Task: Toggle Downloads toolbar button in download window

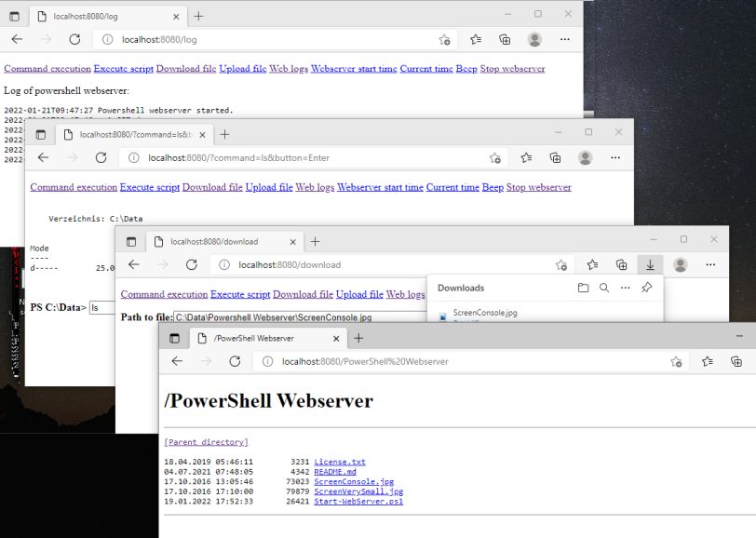Action: coord(650,264)
